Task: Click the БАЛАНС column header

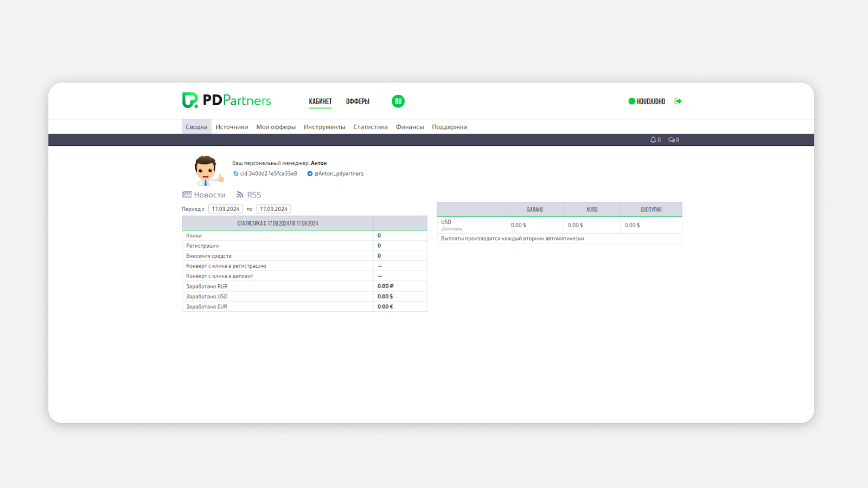Action: [535, 209]
